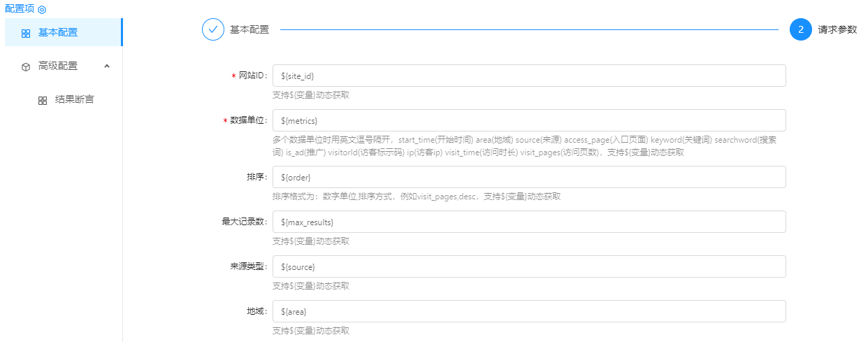This screenshot has height=342, width=868.
Task: Click the 配置项 header title
Action: [x=19, y=9]
